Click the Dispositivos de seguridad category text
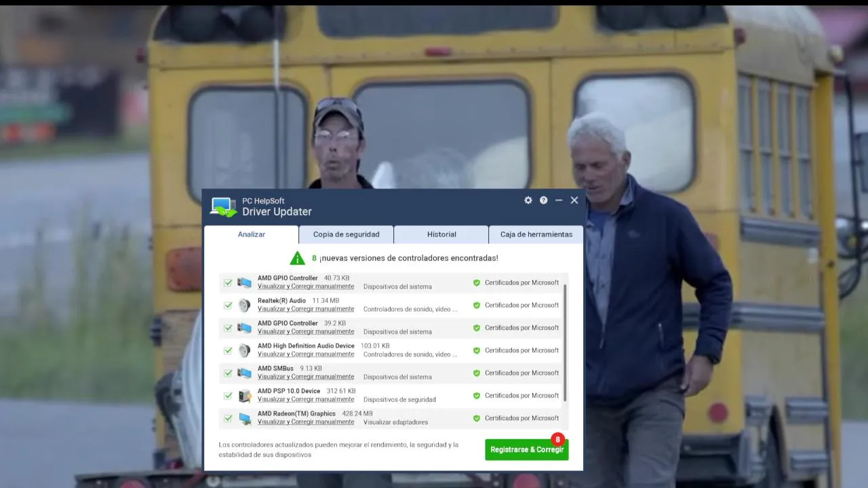The width and height of the screenshot is (868, 488). pyautogui.click(x=399, y=399)
